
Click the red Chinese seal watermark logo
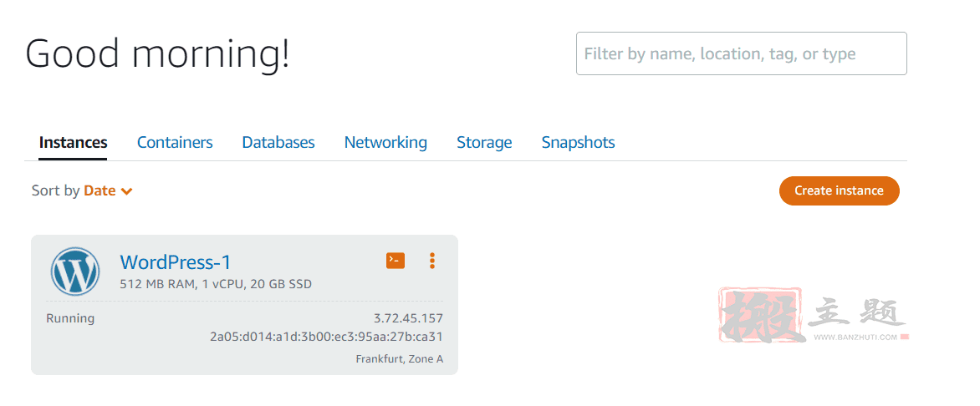759,315
